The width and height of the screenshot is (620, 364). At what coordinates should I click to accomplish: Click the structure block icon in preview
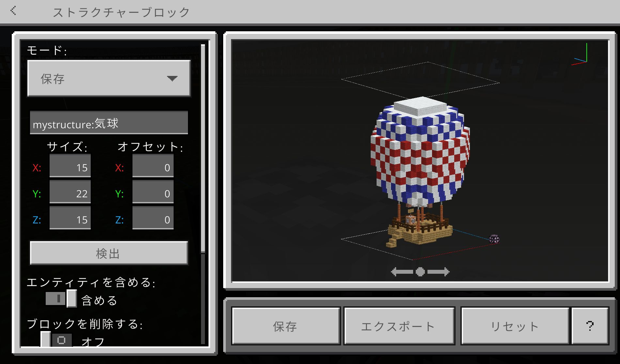(494, 239)
